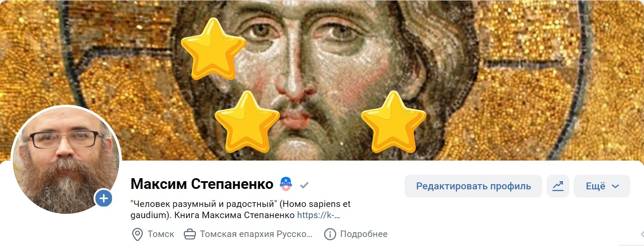Click the masked emoji status next to name
This screenshot has width=644, height=246.
point(286,184)
